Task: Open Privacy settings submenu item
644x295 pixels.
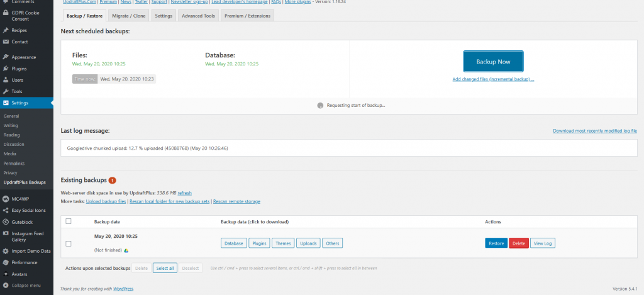Action: point(11,173)
